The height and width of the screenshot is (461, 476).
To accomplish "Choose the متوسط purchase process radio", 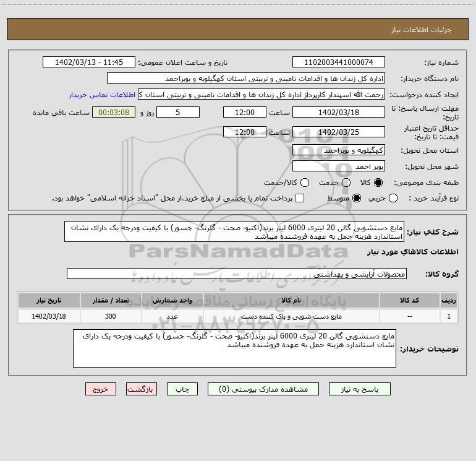I will tap(357, 198).
